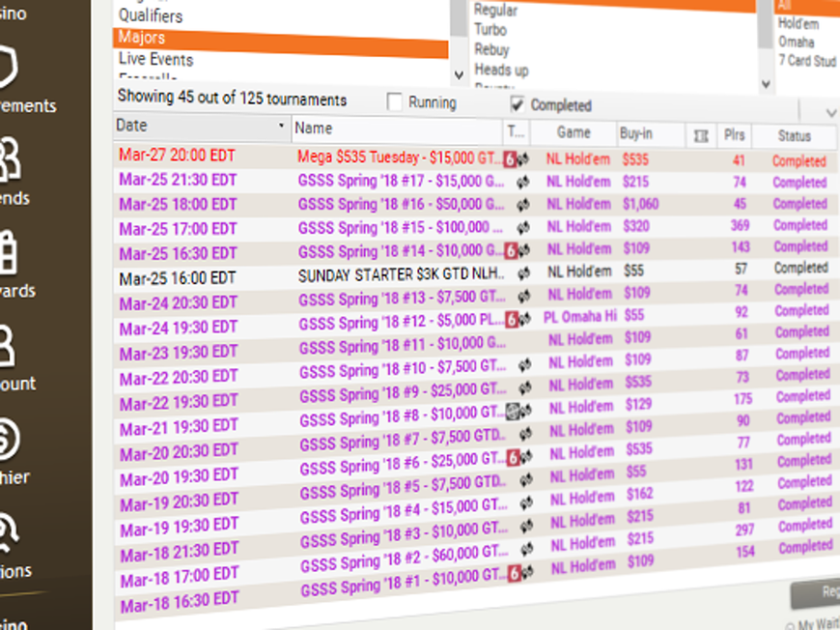
Task: Click the 6-max icon on GSSS #12 row
Action: (512, 320)
